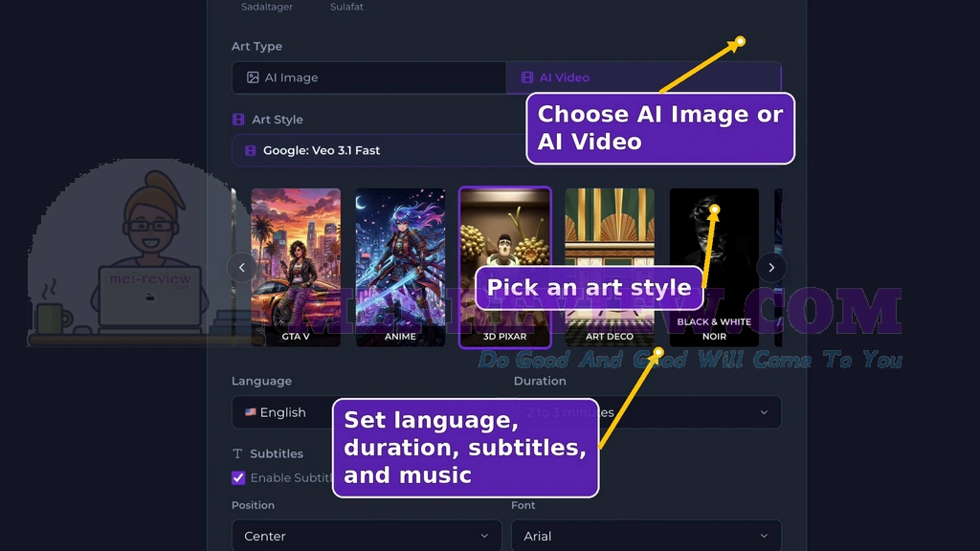The image size is (980, 551).
Task: Open the Google: Veo 3.1 Fast dropdown
Action: click(506, 150)
